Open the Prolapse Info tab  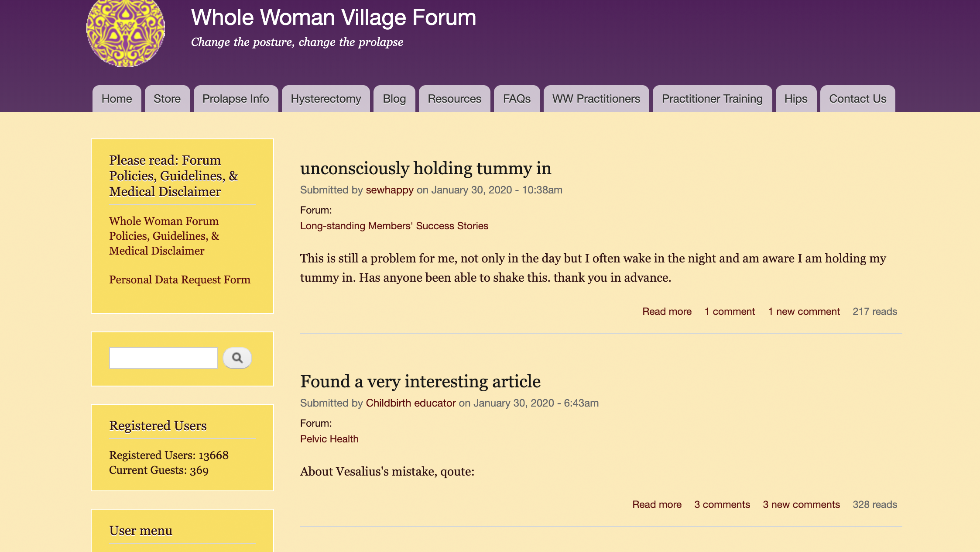coord(236,99)
